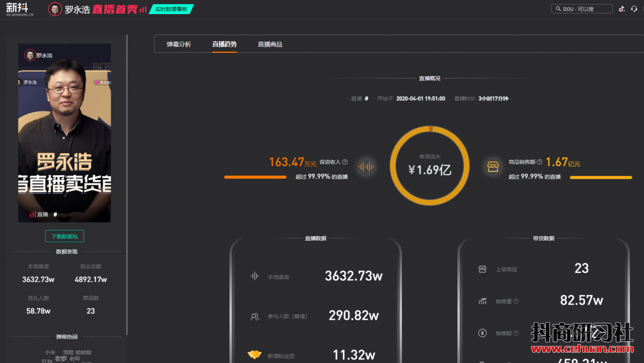
Task: Open the 直播商品 tab
Action: (x=270, y=44)
